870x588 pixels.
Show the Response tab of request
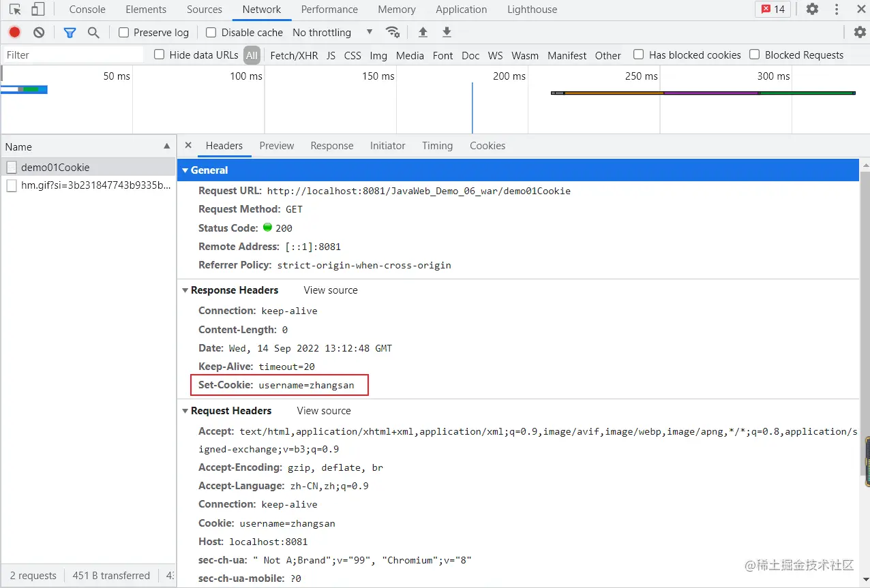(x=332, y=146)
